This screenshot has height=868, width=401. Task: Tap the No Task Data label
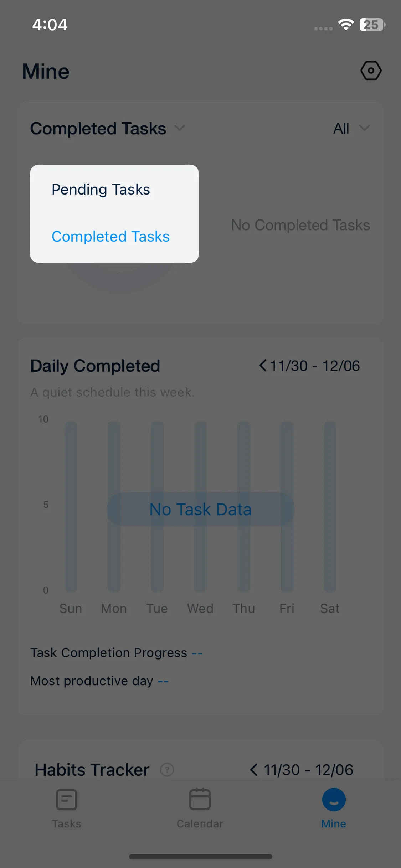[200, 509]
